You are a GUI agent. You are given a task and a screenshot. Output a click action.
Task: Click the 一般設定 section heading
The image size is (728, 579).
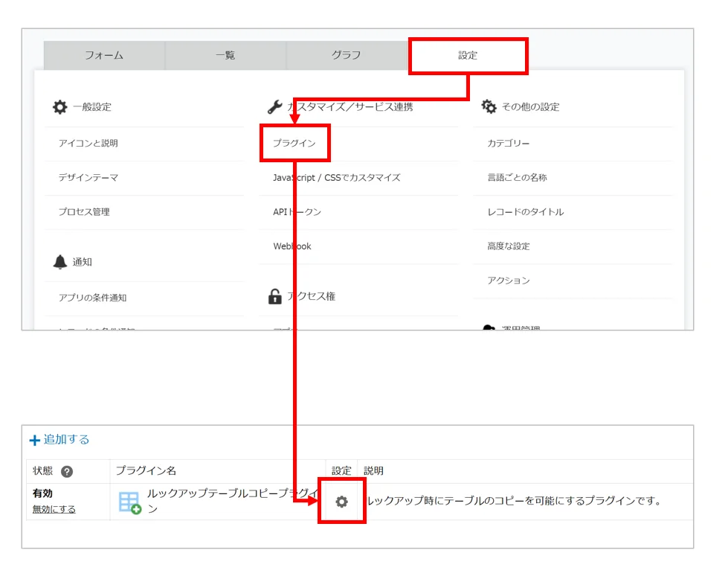pos(92,107)
